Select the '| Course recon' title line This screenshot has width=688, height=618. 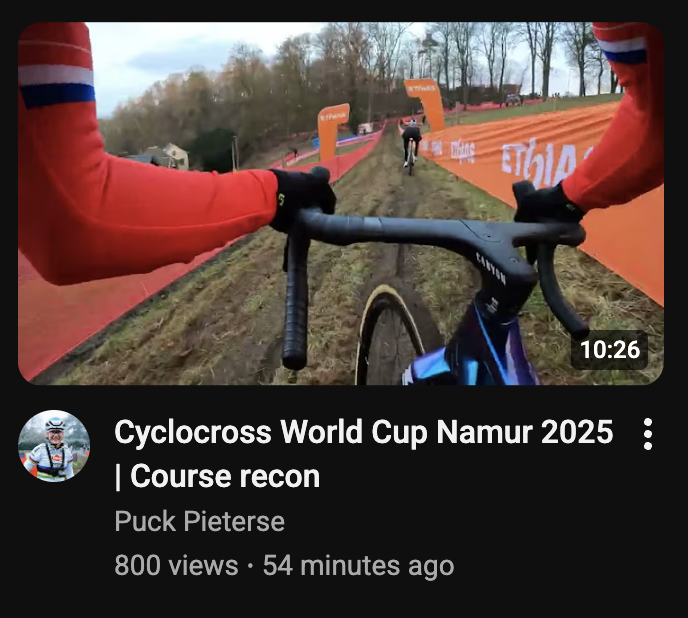217,477
